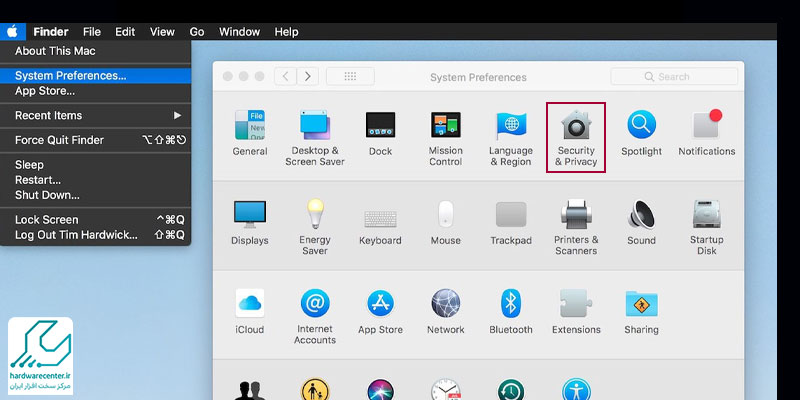Open the General preferences pane
This screenshot has height=400, width=800.
pos(249,133)
